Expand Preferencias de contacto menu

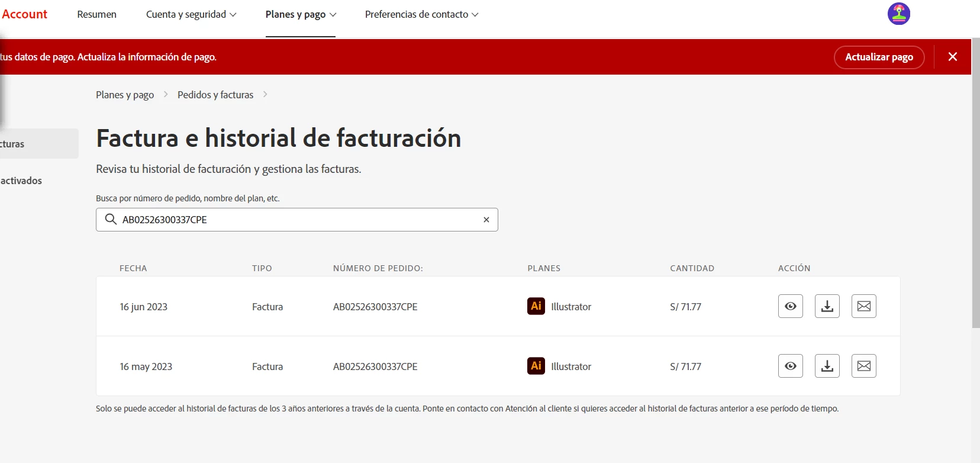pyautogui.click(x=421, y=14)
